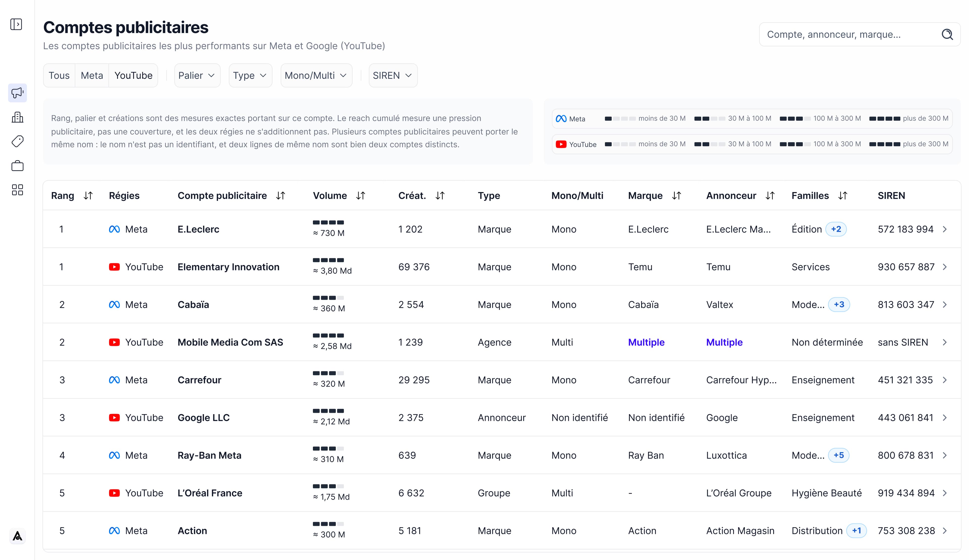Open Ray-Ban Meta row details chevron
969x560 pixels.
tap(945, 455)
